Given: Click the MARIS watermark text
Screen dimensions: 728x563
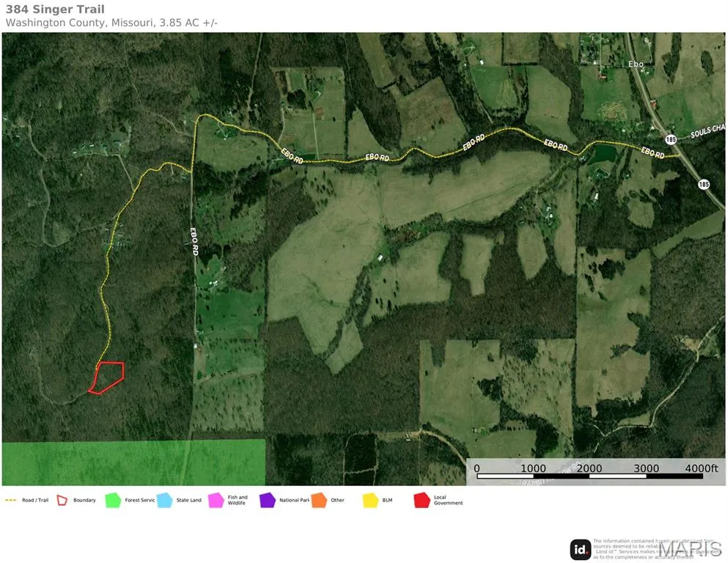Looking at the screenshot, I should 689,548.
